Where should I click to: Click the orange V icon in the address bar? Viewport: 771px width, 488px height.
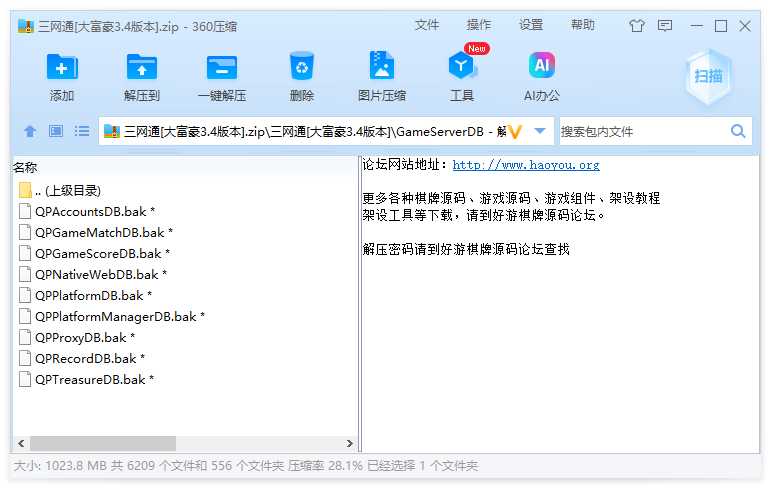coord(515,131)
